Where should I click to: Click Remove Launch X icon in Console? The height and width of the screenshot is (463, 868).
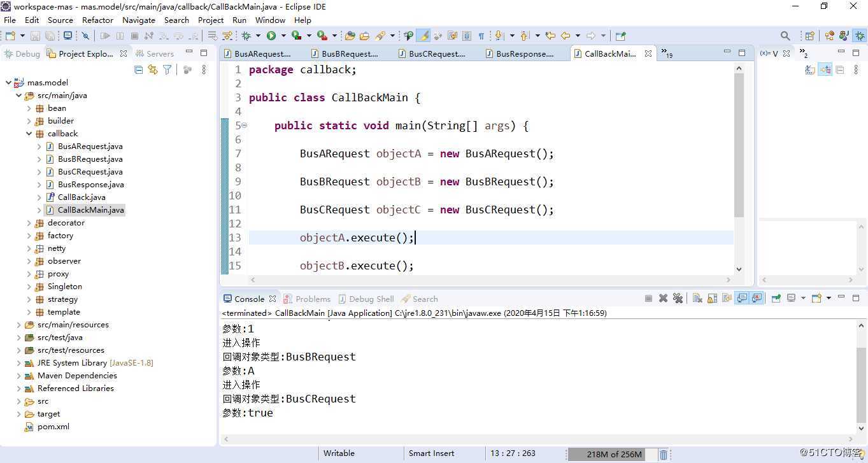pos(663,298)
